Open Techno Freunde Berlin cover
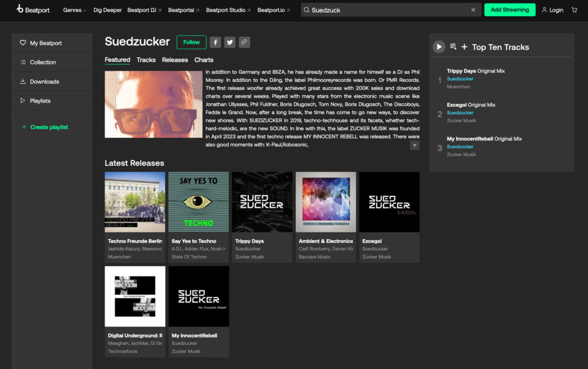The image size is (588, 369). click(135, 202)
